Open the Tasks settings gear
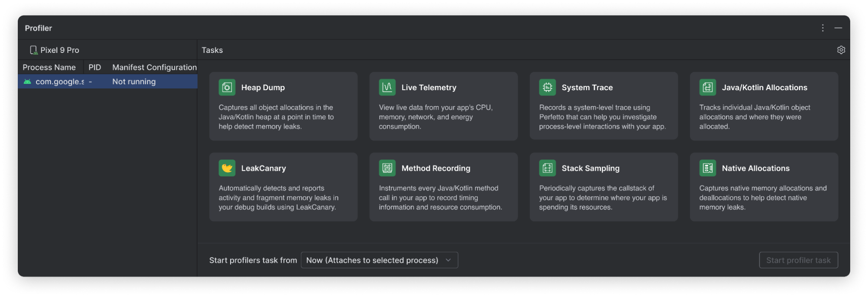This screenshot has height=297, width=868. tap(841, 50)
